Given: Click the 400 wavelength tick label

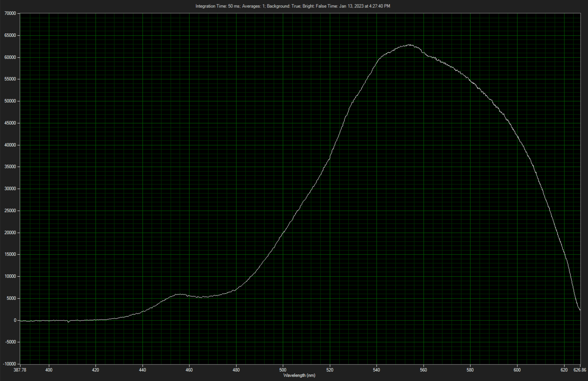Looking at the screenshot, I should point(49,370).
